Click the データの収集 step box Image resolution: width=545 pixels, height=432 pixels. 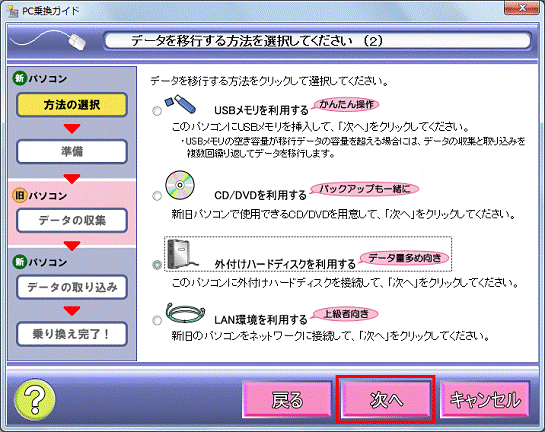pos(72,220)
